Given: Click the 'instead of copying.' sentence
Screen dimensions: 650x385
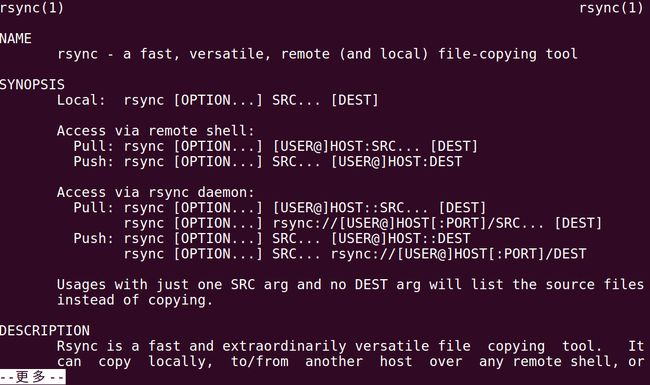Looking at the screenshot, I should tap(135, 300).
